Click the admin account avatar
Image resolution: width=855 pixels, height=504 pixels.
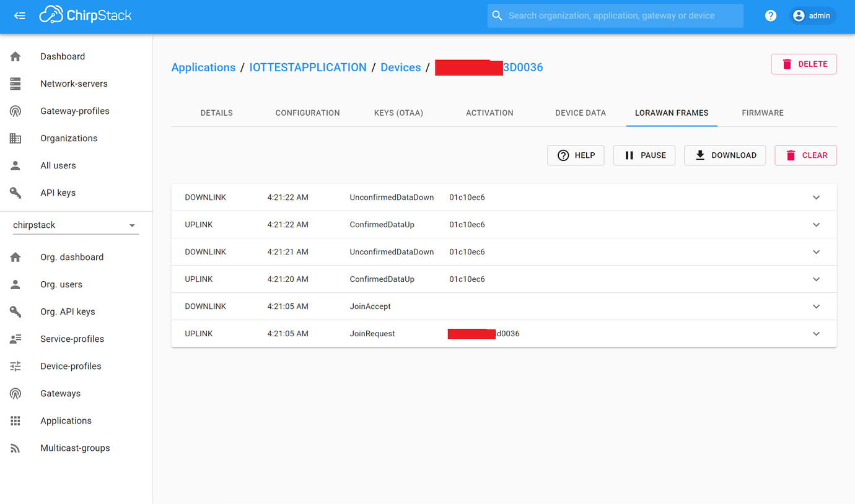[x=799, y=15]
